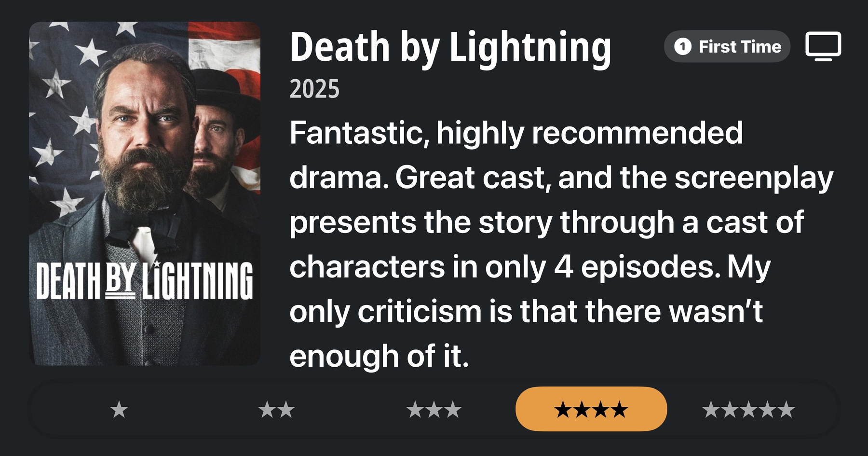Tap the highlighted four-star rating pill

pos(591,409)
